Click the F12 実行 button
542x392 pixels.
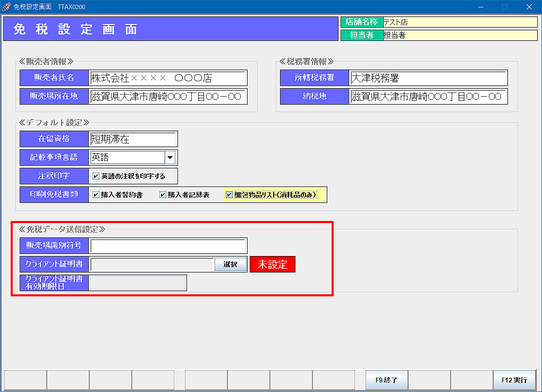(x=514, y=380)
